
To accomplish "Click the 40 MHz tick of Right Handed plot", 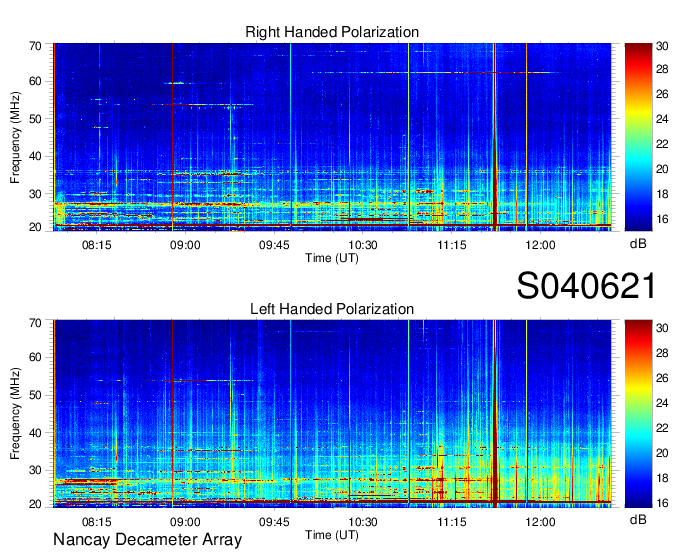I will [36, 156].
